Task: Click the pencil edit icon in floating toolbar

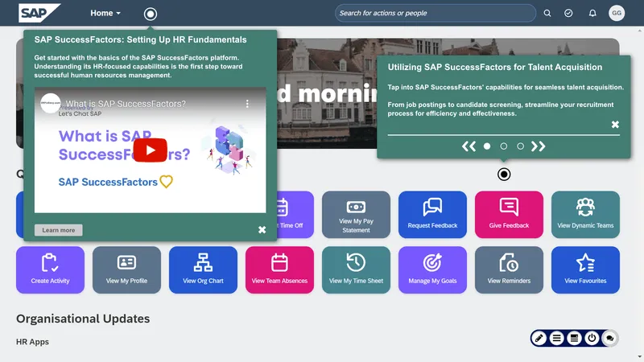Action: [x=539, y=338]
